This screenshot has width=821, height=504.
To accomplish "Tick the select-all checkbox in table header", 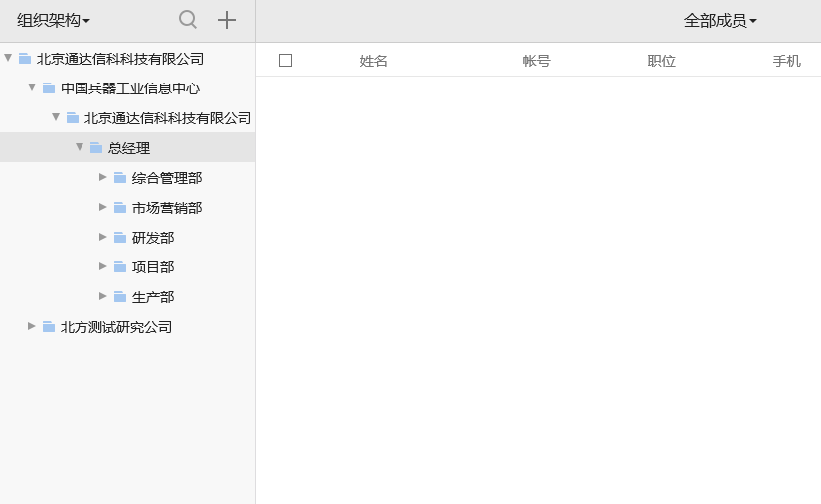I will point(286,61).
